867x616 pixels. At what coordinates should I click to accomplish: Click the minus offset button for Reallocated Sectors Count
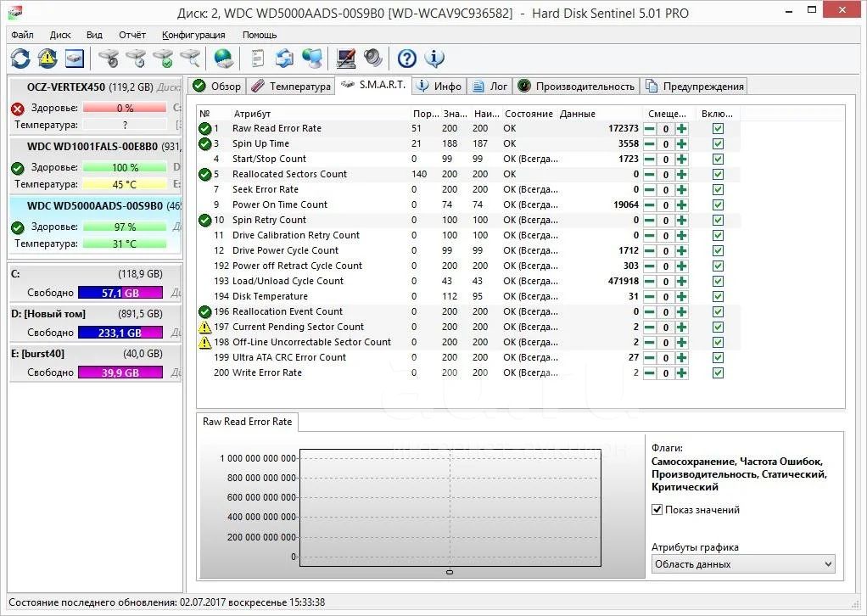650,174
